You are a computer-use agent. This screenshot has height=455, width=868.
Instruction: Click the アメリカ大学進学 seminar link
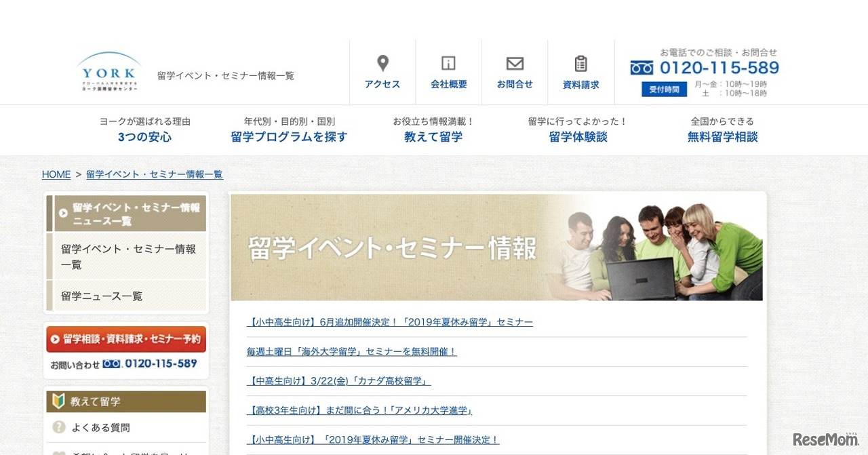[359, 410]
